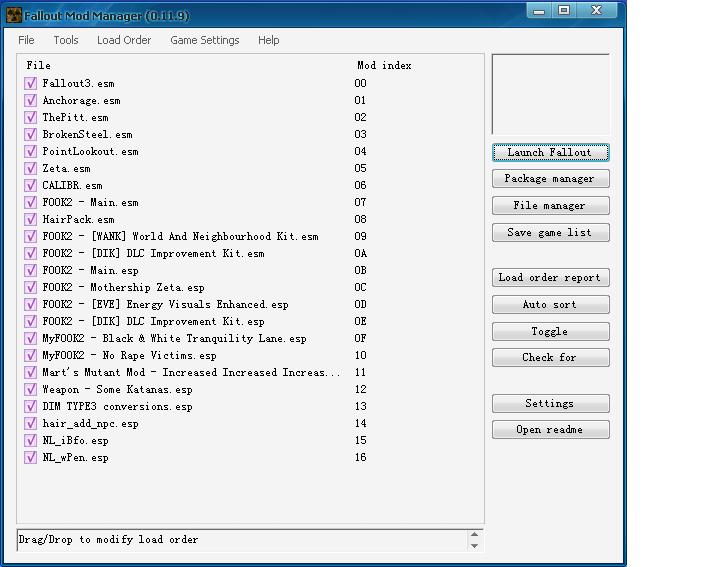
Task: Open the Tools menu
Action: (66, 40)
